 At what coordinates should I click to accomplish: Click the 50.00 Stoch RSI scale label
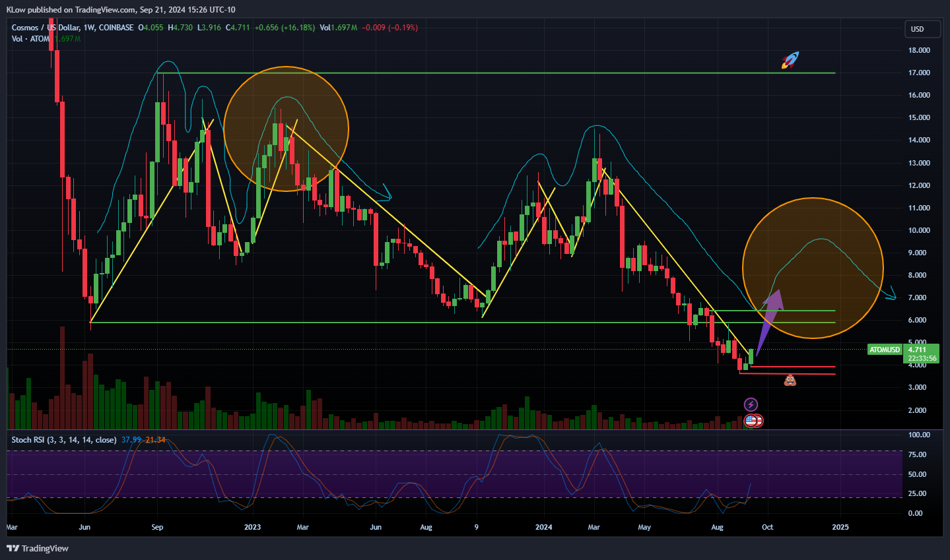[x=918, y=474]
